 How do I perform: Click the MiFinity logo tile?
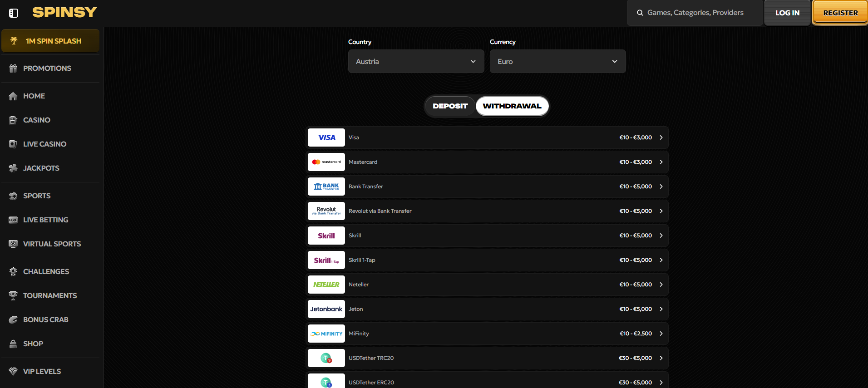(x=326, y=334)
